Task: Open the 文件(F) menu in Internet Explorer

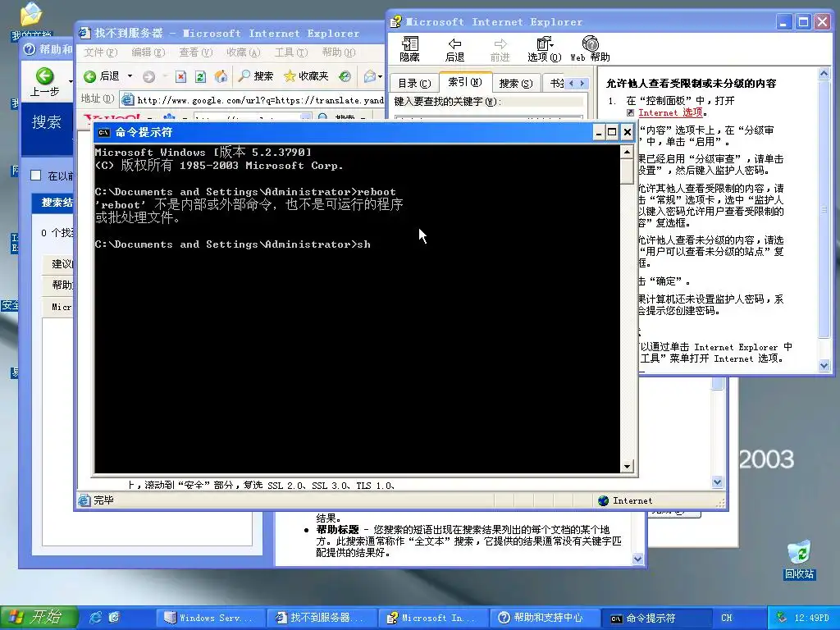Action: (101, 52)
